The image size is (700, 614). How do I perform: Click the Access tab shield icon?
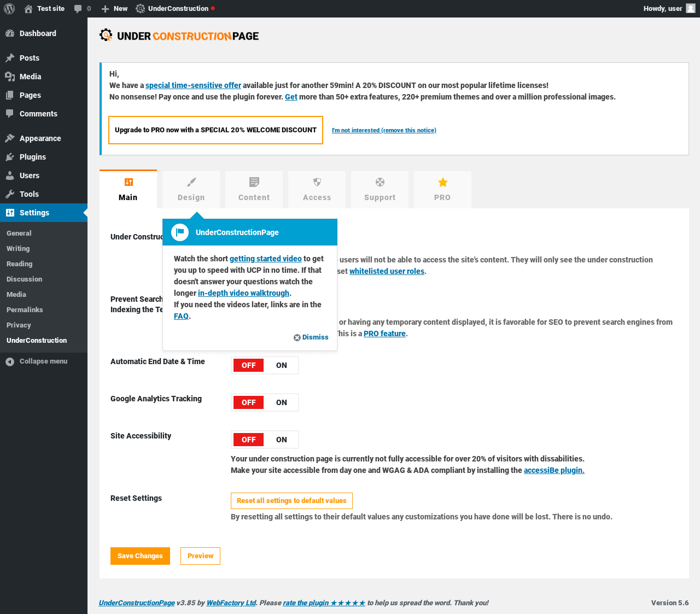point(317,182)
